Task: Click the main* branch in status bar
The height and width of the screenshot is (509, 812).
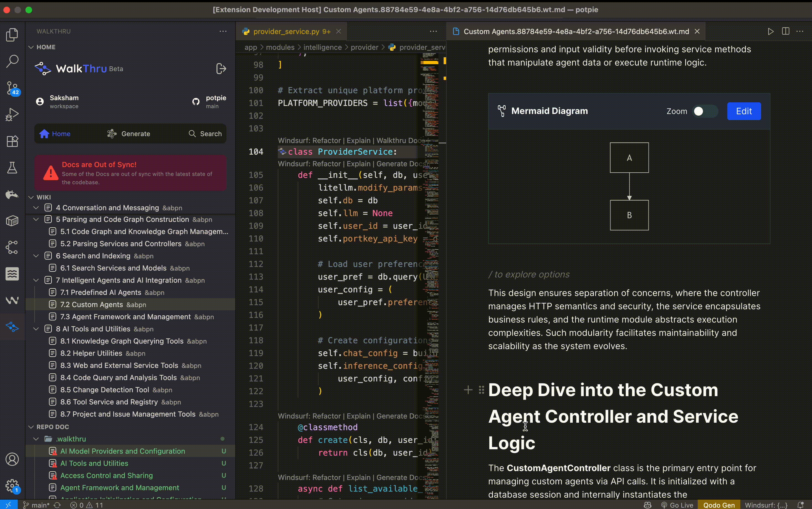Action: pos(36,505)
